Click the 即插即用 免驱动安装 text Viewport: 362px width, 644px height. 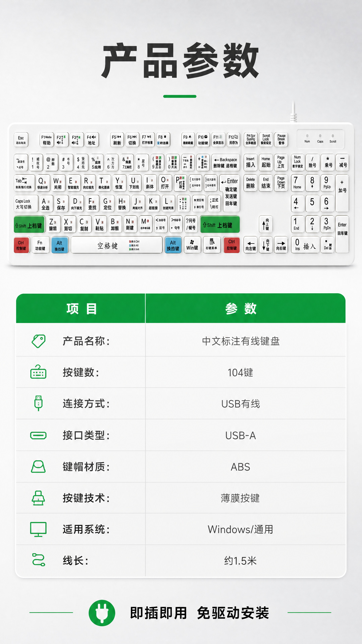tap(200, 613)
